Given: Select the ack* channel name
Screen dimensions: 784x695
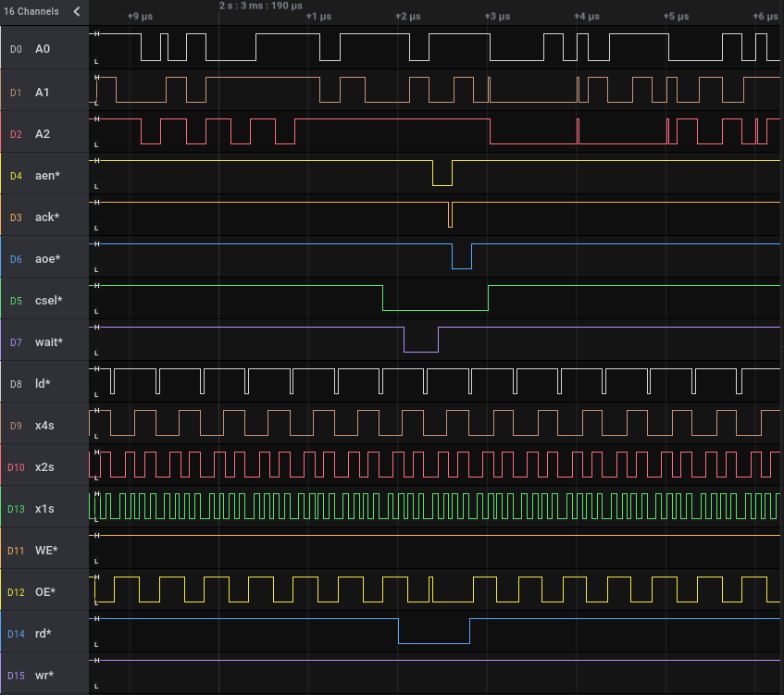Looking at the screenshot, I should [x=47, y=217].
